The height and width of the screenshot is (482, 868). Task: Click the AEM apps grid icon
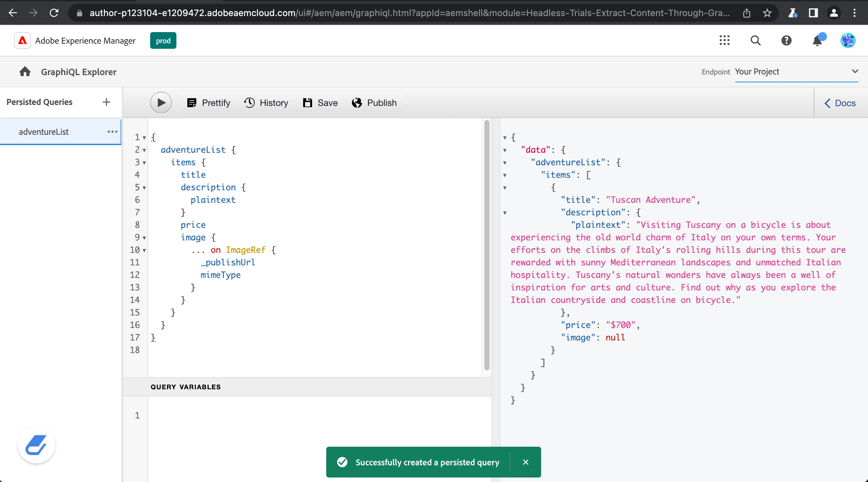pyautogui.click(x=724, y=40)
